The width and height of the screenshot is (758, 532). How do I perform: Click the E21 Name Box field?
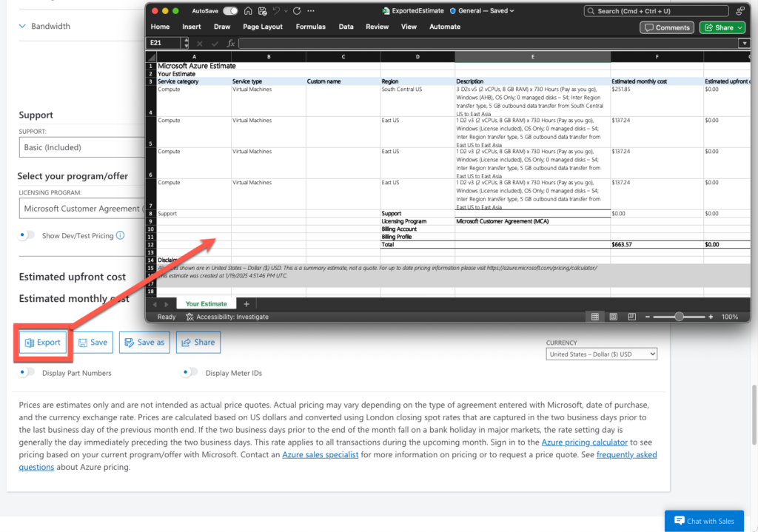164,44
